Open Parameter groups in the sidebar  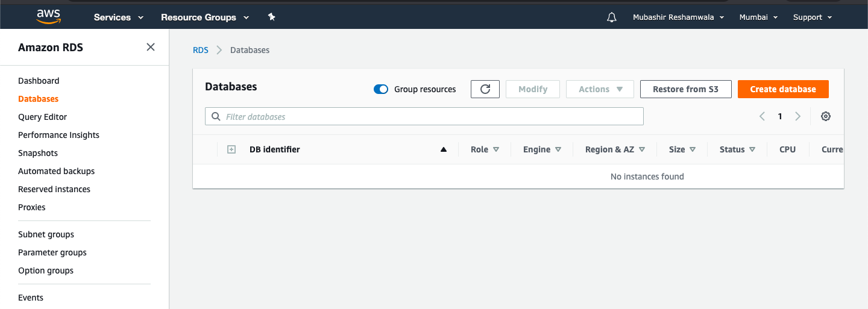point(52,252)
